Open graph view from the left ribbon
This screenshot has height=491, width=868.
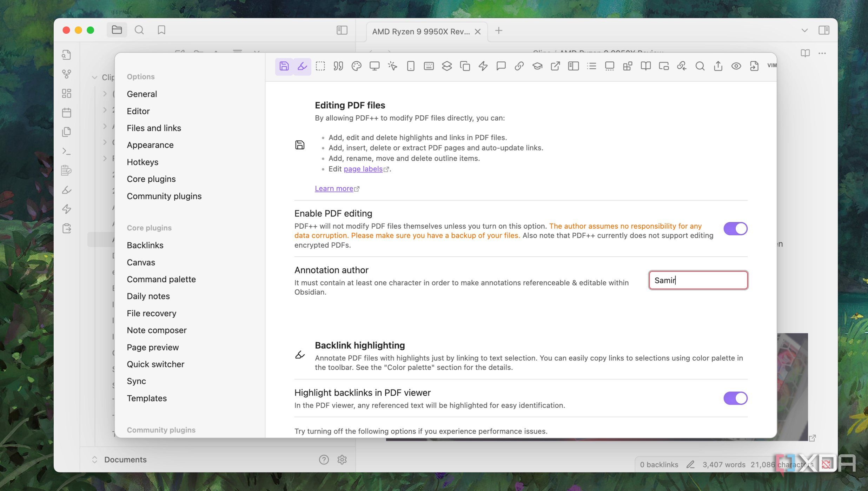click(x=66, y=74)
